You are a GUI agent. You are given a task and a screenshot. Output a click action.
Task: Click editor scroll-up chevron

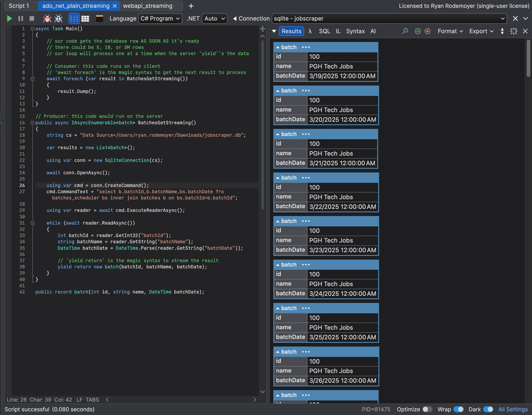pyautogui.click(x=262, y=36)
